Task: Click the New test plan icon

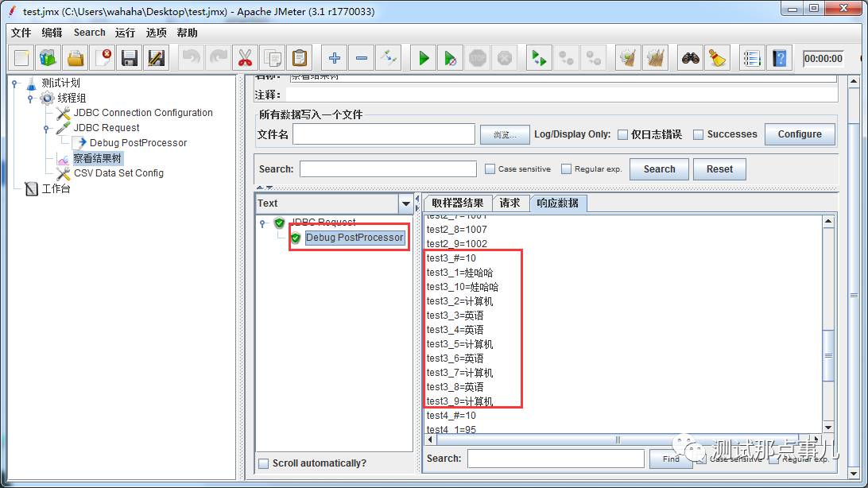Action: click(x=21, y=58)
